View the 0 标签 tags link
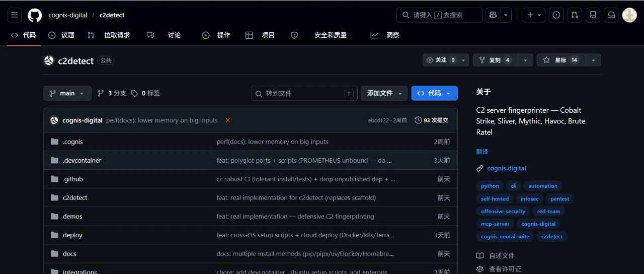 [x=145, y=93]
